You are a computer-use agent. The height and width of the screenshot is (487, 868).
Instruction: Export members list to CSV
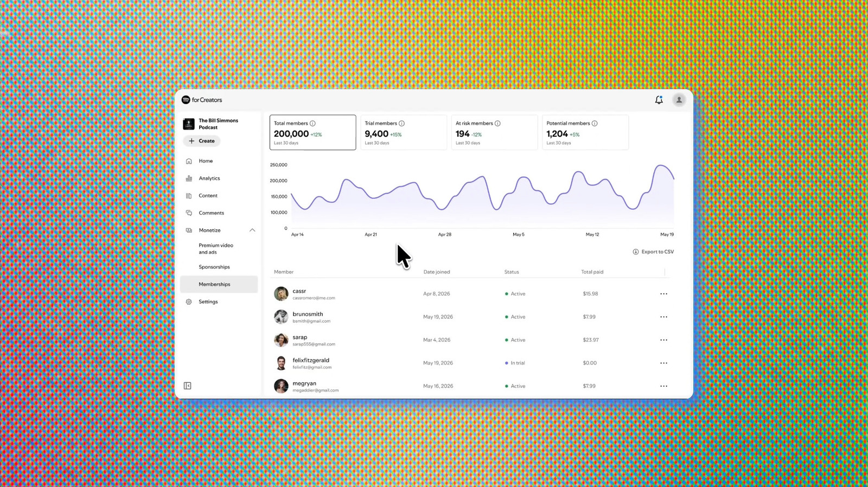(x=653, y=252)
